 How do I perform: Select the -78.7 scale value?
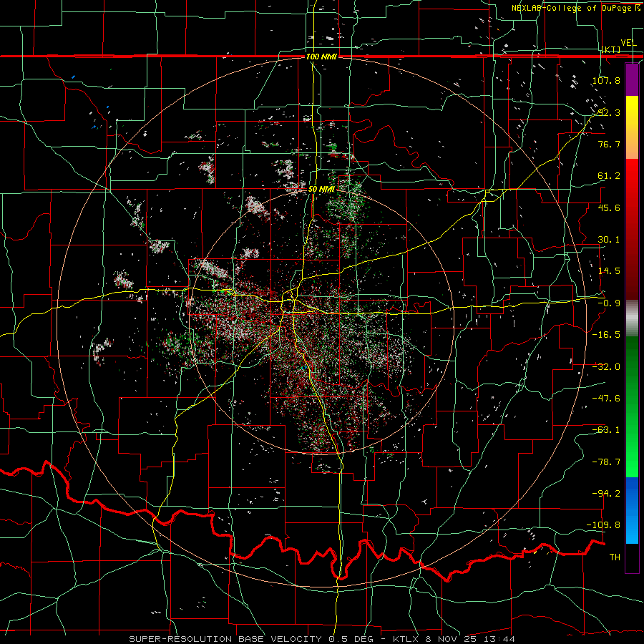coord(606,462)
